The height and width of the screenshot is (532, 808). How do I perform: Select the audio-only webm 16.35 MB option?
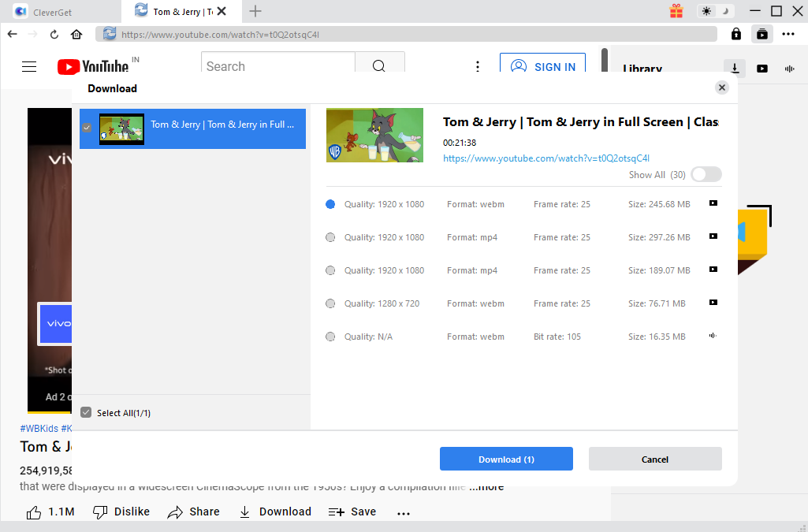coord(330,337)
